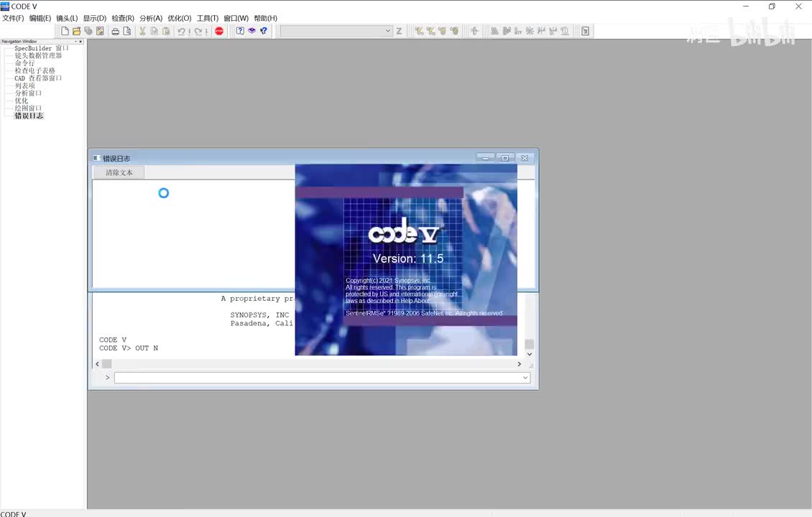Activate the What's This pointer help icon
Viewport: 812px width, 517px height.
[x=264, y=31]
